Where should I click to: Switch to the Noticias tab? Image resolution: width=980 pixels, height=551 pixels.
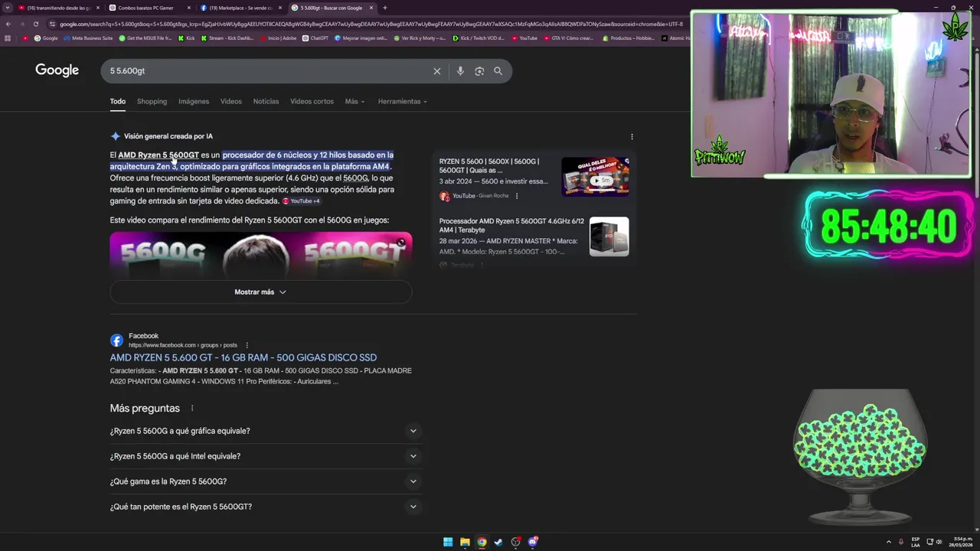266,101
